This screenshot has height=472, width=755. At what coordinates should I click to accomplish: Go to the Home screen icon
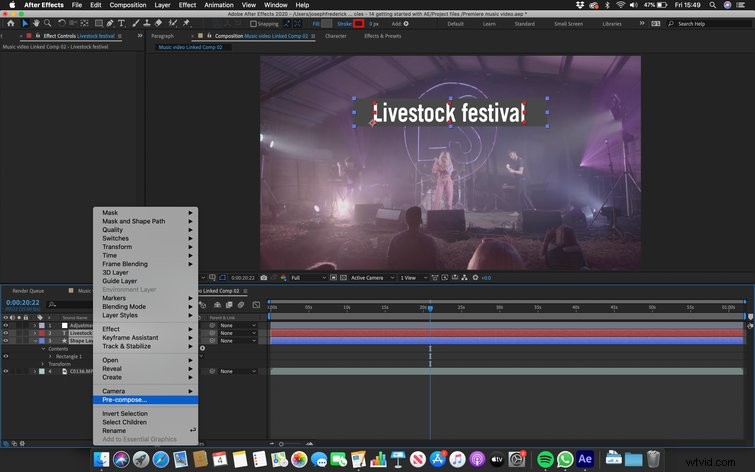(x=11, y=23)
